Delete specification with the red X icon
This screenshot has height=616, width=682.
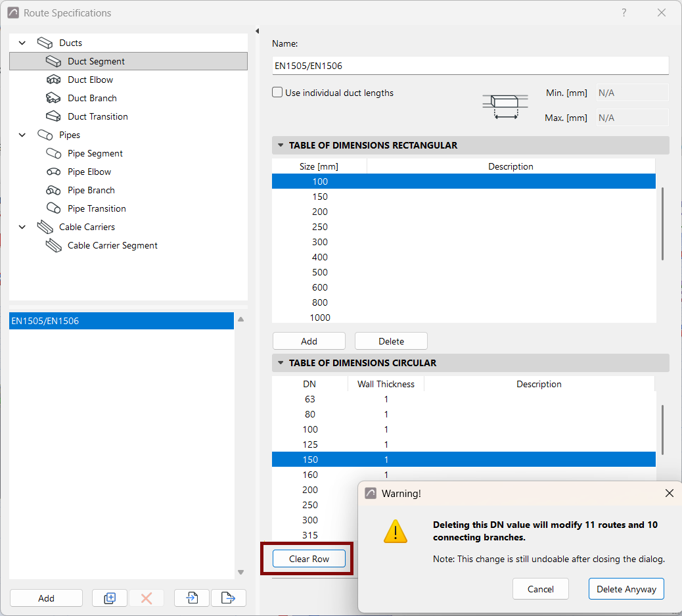pyautogui.click(x=147, y=598)
